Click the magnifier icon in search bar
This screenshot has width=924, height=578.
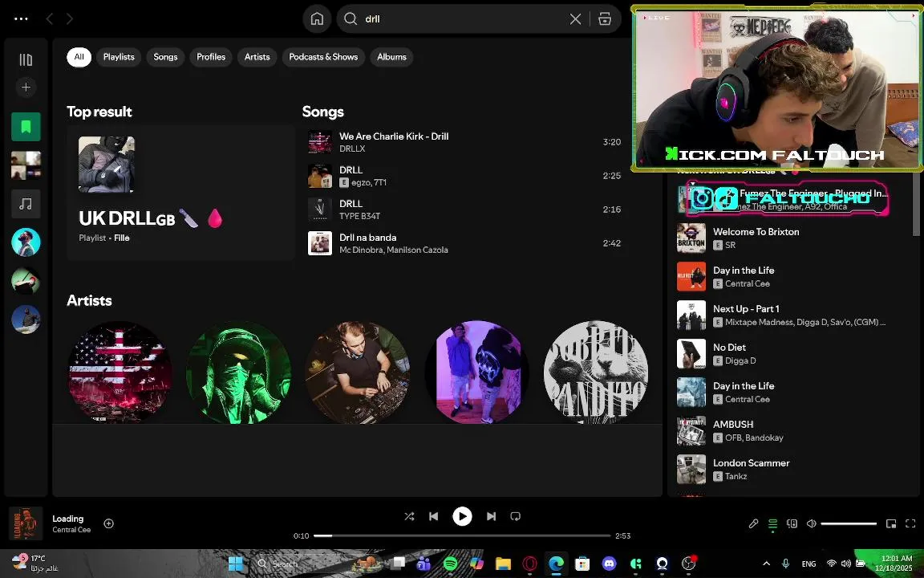351,19
